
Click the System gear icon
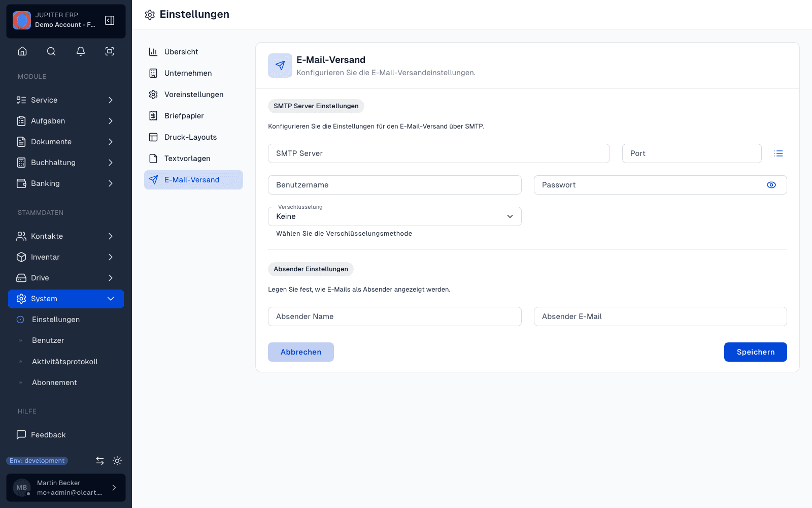pyautogui.click(x=21, y=299)
